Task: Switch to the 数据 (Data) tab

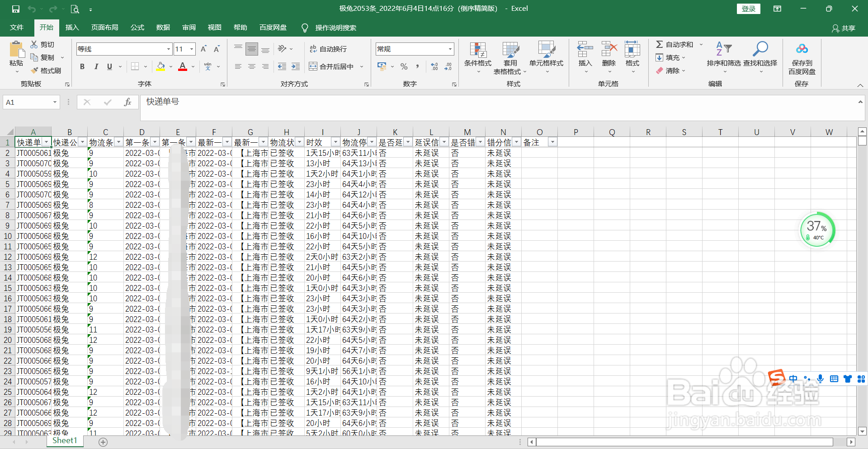Action: 163,28
